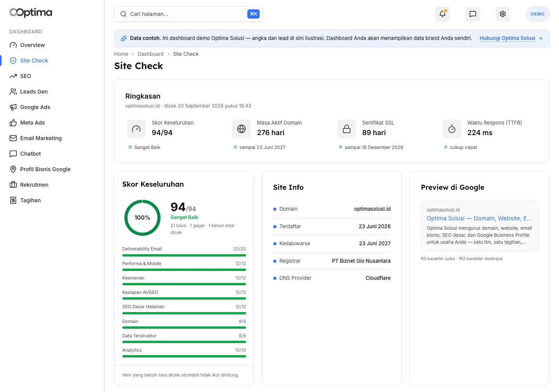Click the Cloudflare DNS provider value
This screenshot has width=559, height=392.
click(378, 278)
